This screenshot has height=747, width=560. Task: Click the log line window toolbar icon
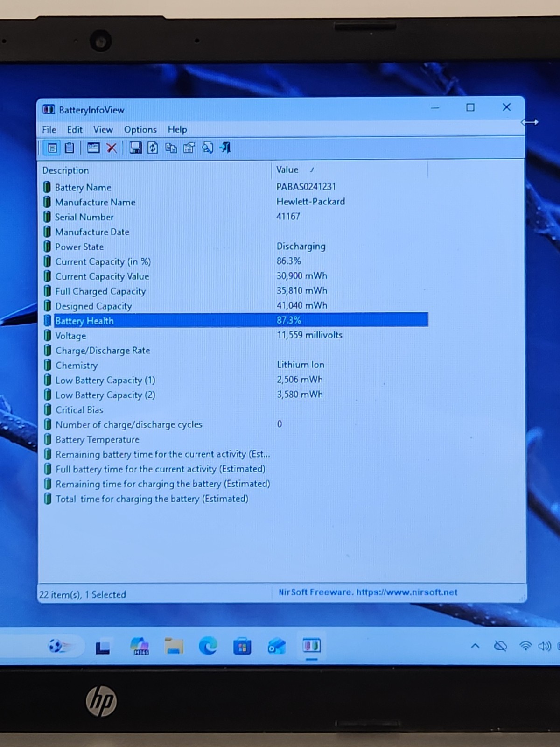(x=93, y=148)
